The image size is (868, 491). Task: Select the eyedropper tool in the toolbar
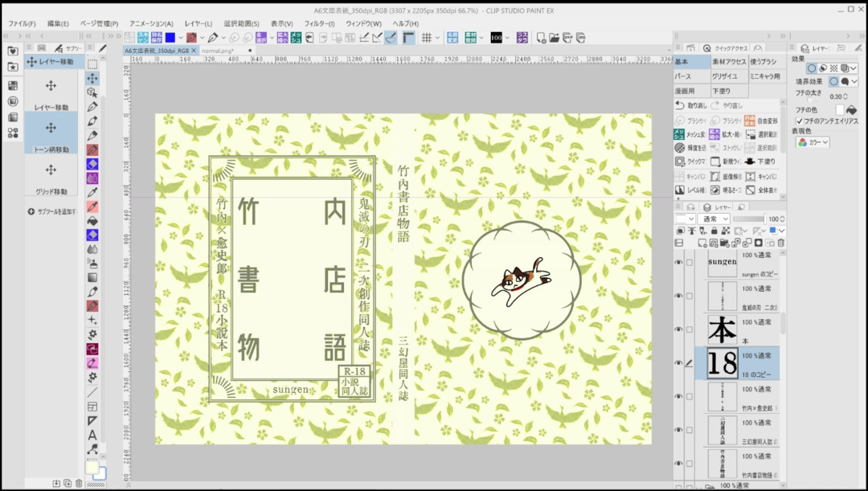(92, 193)
